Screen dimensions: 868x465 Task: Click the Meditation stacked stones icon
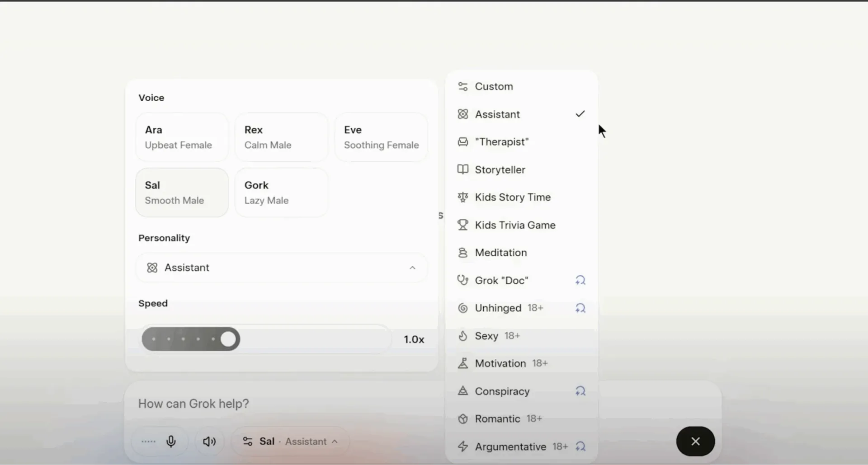(462, 253)
